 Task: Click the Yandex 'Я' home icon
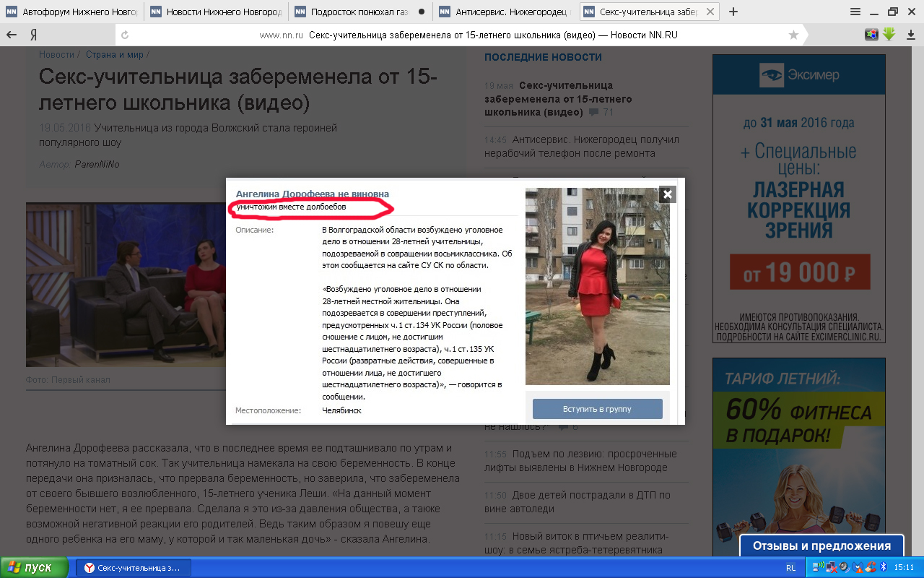point(33,35)
